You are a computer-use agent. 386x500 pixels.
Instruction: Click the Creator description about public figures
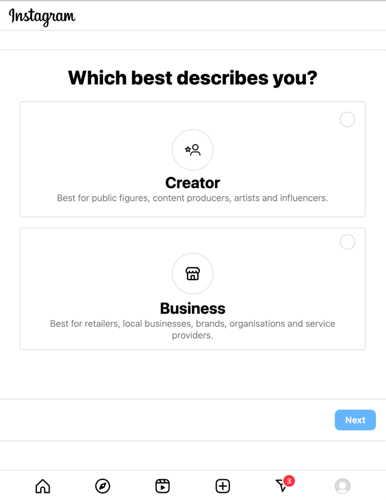(193, 198)
